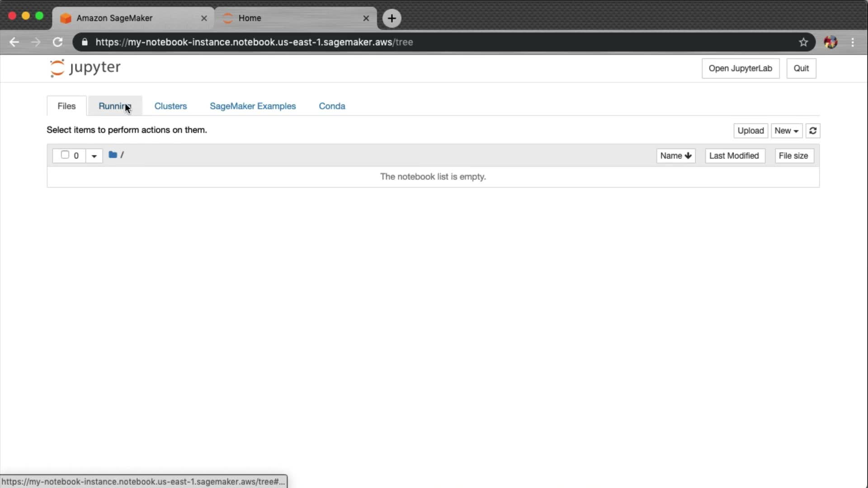Reload the browser page
Viewport: 868px width, 488px height.
coord(57,42)
